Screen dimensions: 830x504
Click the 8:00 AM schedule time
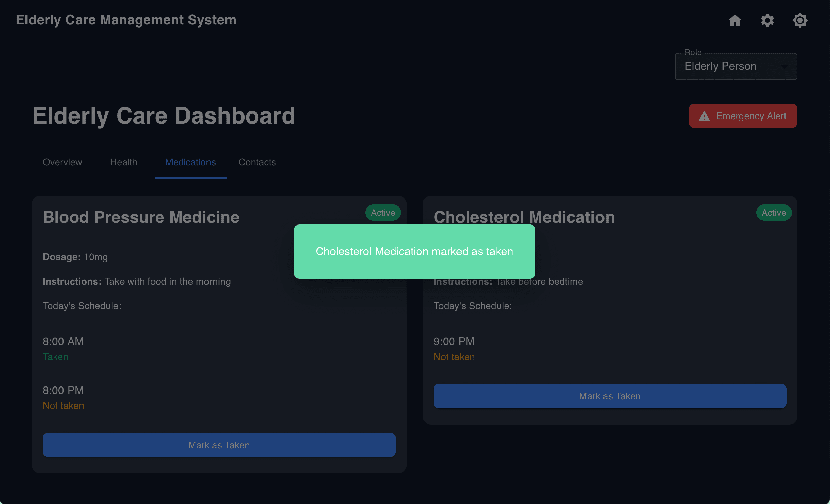pos(63,341)
